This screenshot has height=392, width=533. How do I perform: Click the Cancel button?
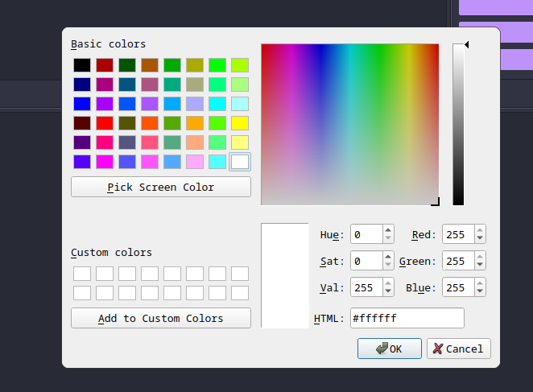pyautogui.click(x=458, y=349)
